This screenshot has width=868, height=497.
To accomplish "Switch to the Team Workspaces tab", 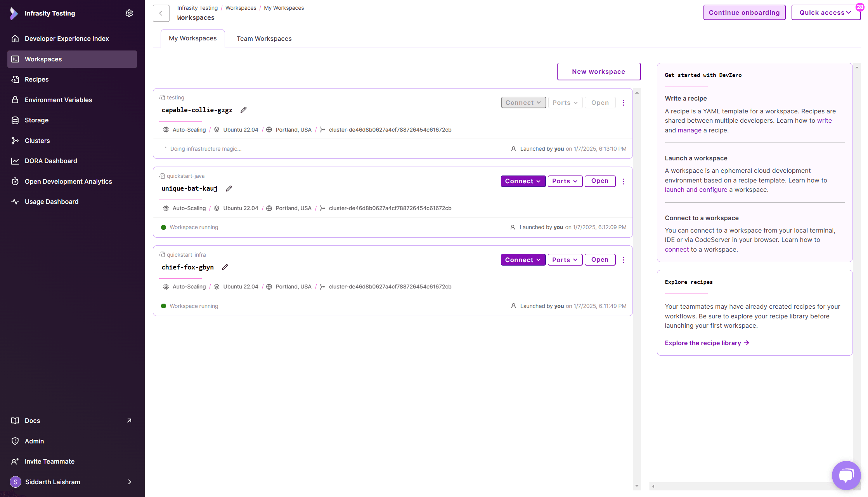I will (264, 38).
